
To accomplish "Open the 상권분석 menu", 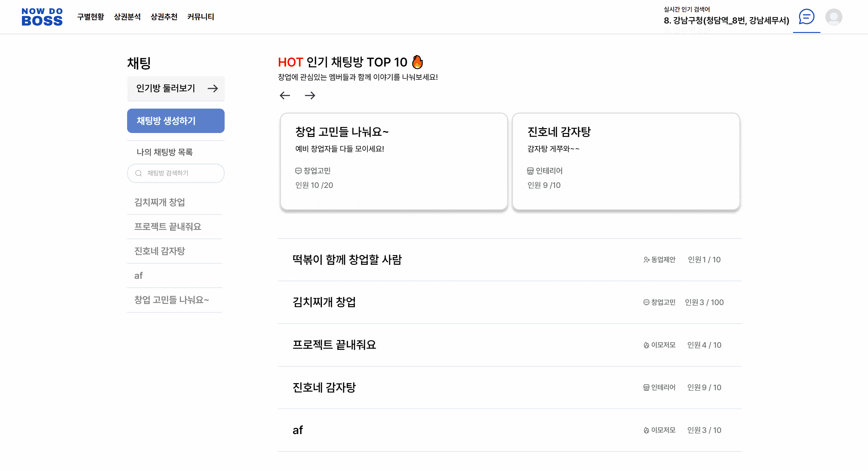I will point(127,17).
